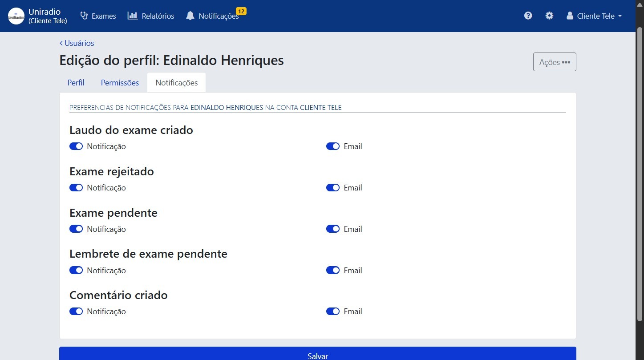Disable Notificação for Laudo do exame criado
The height and width of the screenshot is (360, 644).
tap(76, 146)
